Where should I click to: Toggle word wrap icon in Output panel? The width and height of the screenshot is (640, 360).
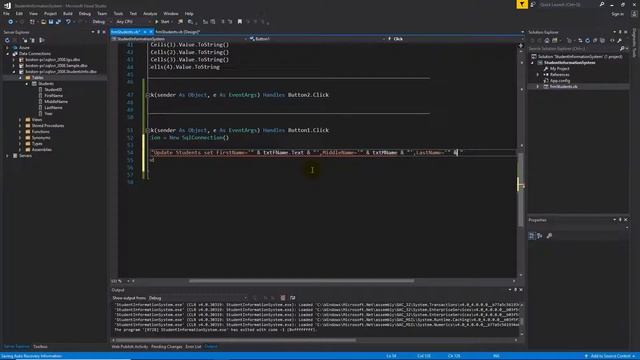293,298
